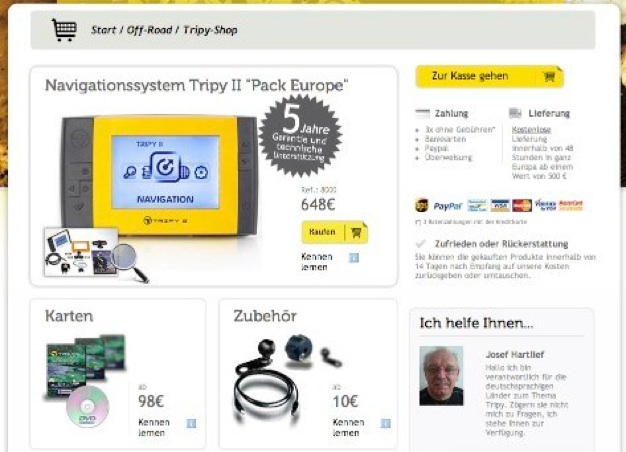This screenshot has width=626, height=452.
Task: Click the magnifying glass zoom icon
Action: (130, 262)
